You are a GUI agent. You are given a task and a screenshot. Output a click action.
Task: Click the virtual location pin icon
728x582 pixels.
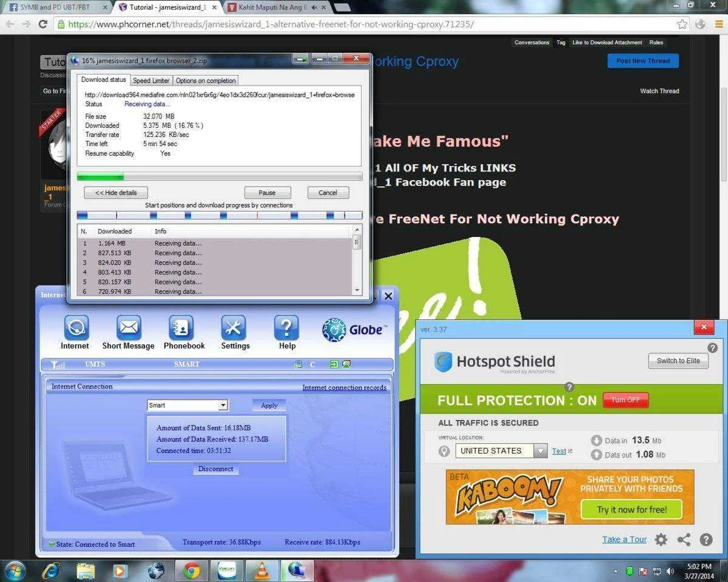click(444, 451)
